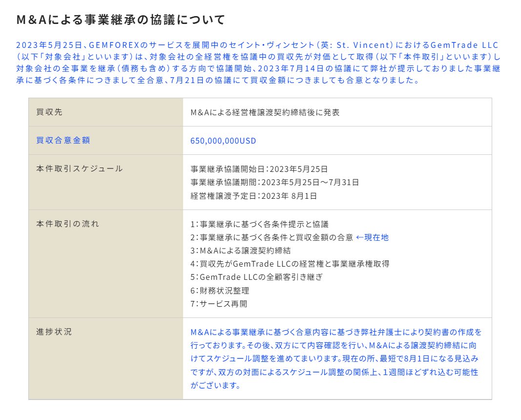Viewport: 521px width, 420px height.
Task: Click the '進捗状況' row label
Action: [54, 332]
